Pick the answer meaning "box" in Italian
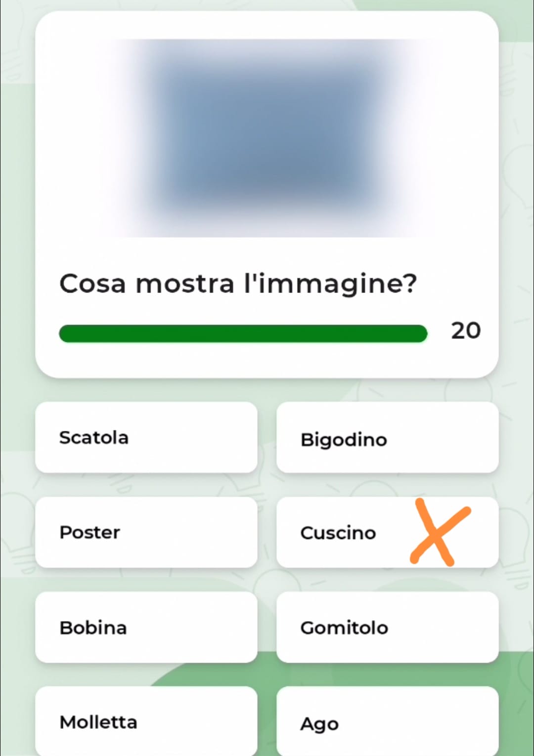The height and width of the screenshot is (756, 534). point(146,437)
